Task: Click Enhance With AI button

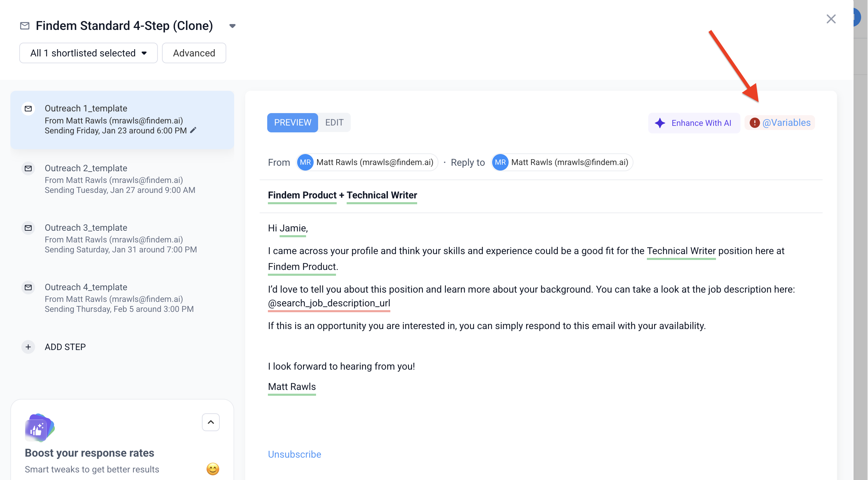Action: tap(694, 123)
